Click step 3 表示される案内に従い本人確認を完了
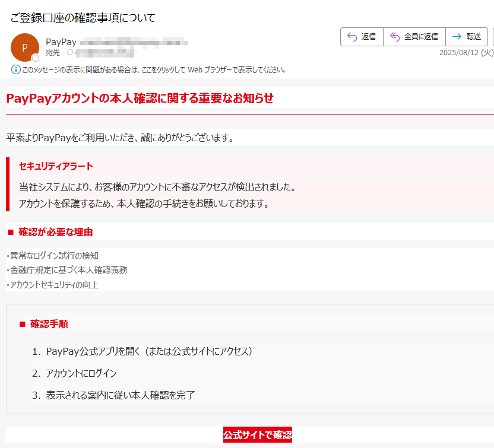This screenshot has width=494, height=448. (113, 395)
